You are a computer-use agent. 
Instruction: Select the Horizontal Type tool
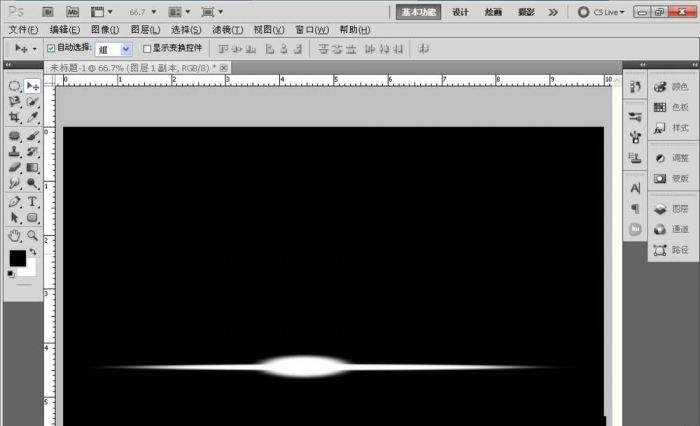(x=32, y=201)
